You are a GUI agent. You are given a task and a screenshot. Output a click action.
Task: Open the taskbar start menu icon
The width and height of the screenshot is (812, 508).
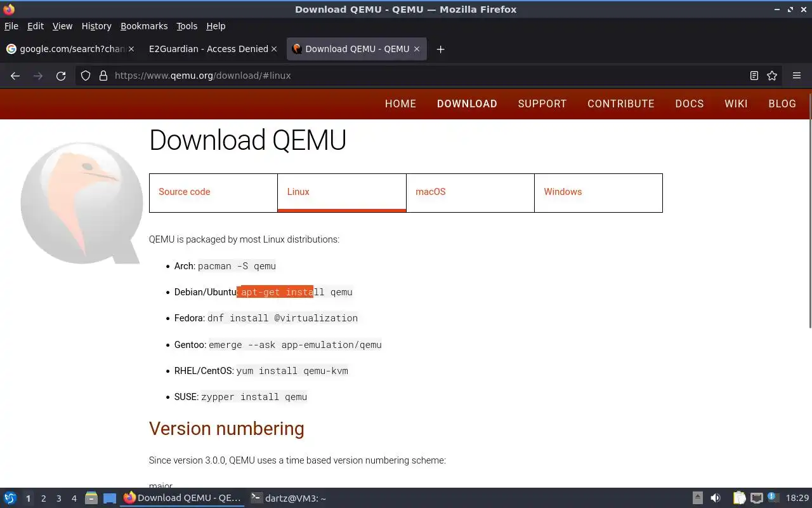coord(10,498)
